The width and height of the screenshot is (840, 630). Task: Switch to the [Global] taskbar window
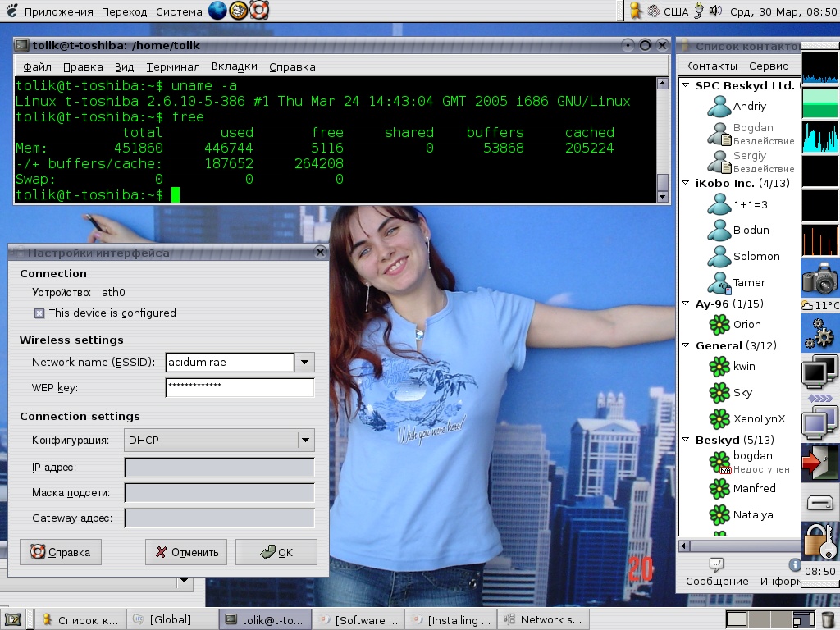[x=172, y=620]
